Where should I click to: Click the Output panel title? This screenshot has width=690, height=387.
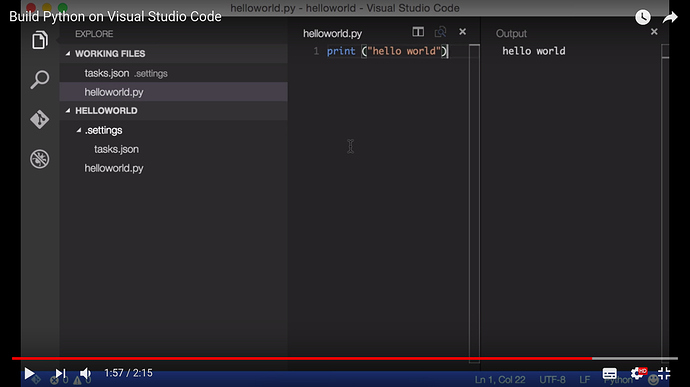click(511, 33)
